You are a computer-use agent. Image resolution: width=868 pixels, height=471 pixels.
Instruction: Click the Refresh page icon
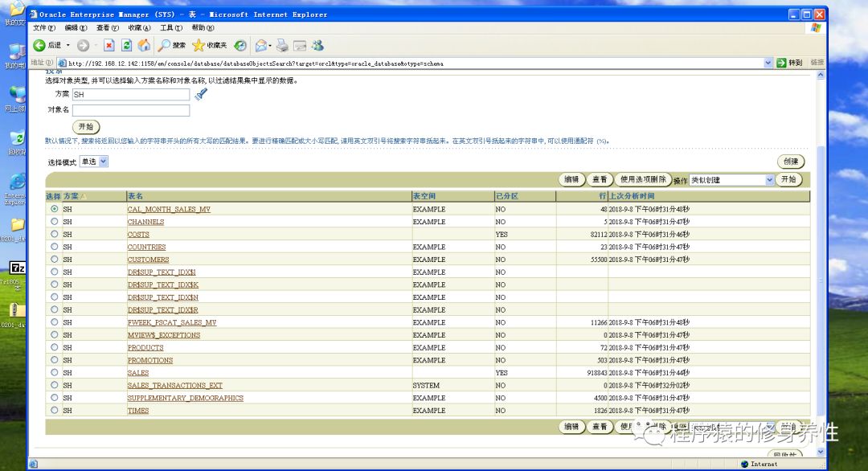127,45
